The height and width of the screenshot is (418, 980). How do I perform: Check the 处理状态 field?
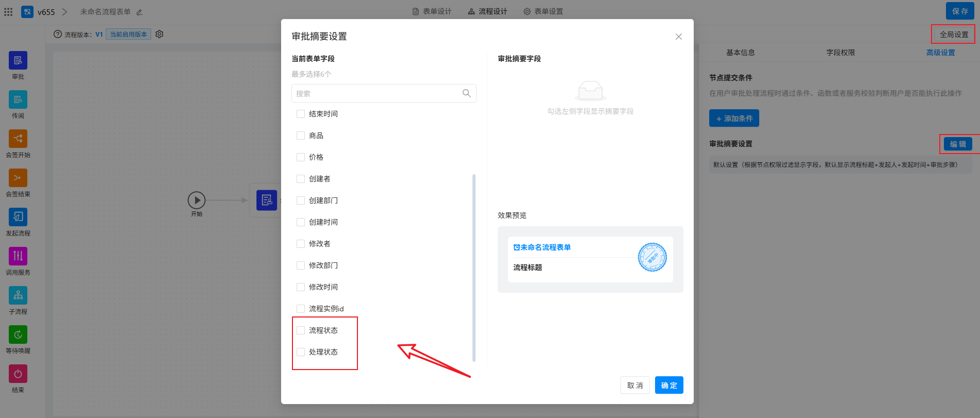pos(301,352)
